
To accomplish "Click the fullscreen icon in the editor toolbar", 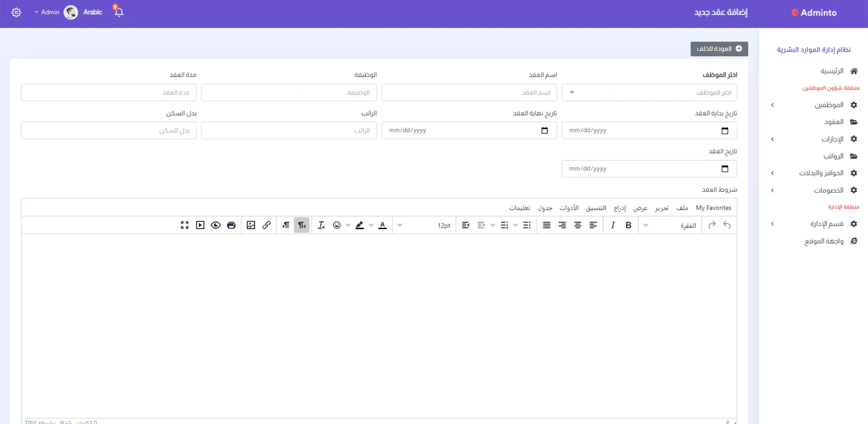I will [x=184, y=225].
